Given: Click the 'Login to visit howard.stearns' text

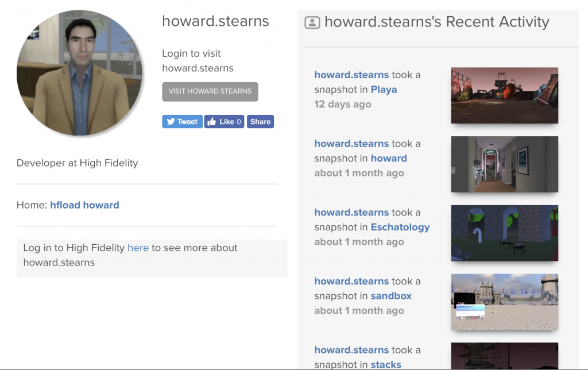Looking at the screenshot, I should 198,61.
